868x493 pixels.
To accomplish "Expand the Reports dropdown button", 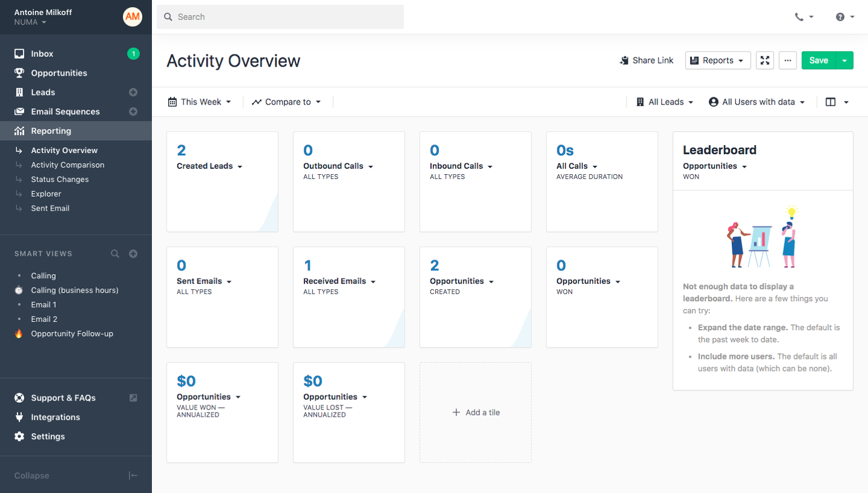I will pos(718,60).
